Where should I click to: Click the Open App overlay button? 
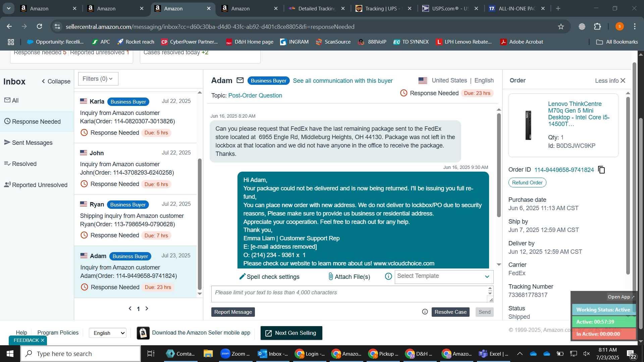point(621,297)
